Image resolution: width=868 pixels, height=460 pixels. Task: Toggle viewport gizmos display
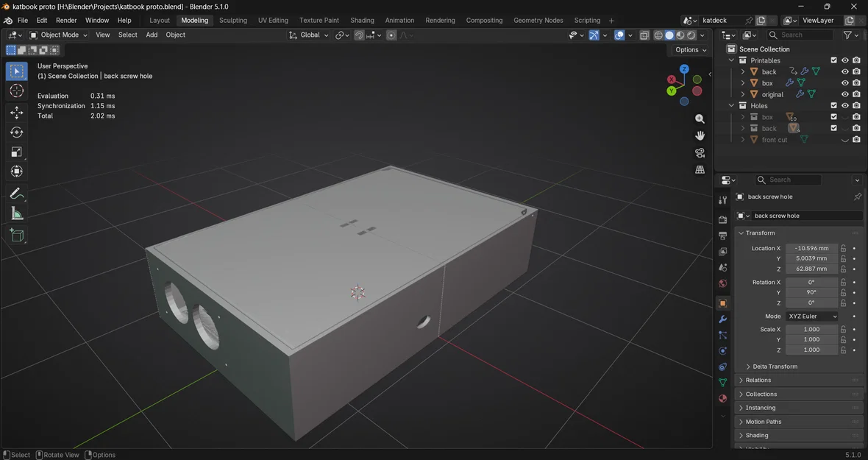point(594,35)
